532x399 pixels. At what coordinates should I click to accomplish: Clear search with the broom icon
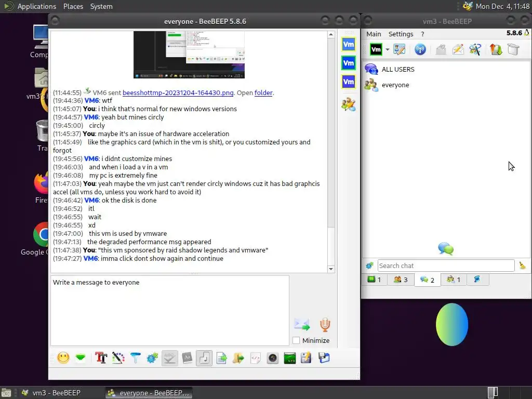click(x=522, y=265)
